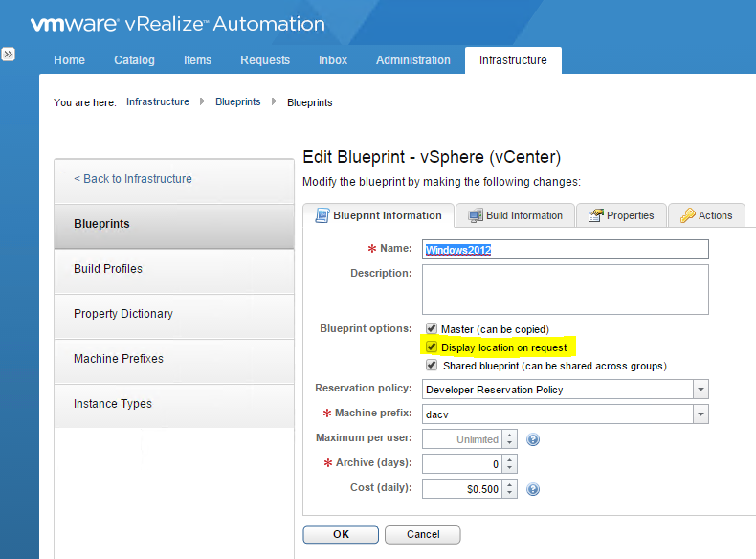Viewport: 756px width, 559px height.
Task: Click the Build Information monitor icon
Action: [x=476, y=215]
